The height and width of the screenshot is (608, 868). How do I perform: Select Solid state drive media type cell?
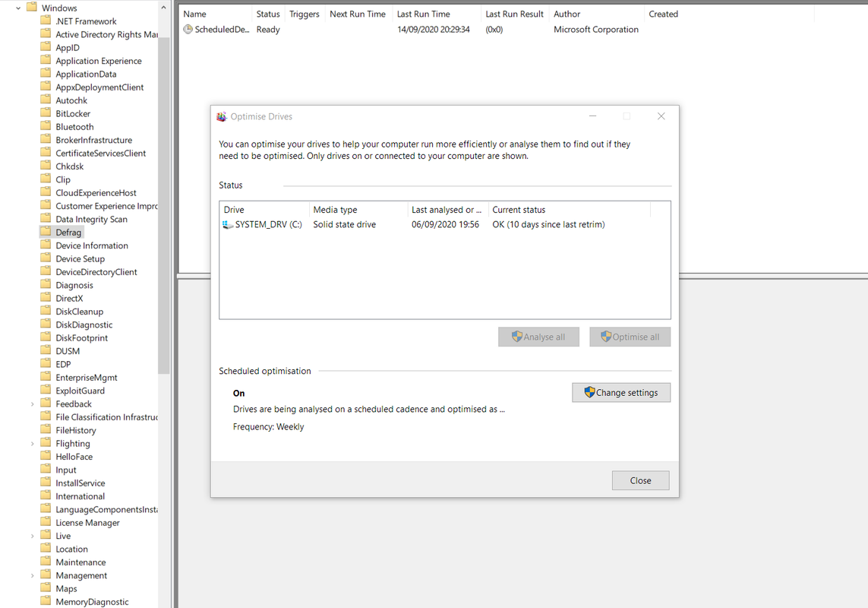click(x=344, y=224)
